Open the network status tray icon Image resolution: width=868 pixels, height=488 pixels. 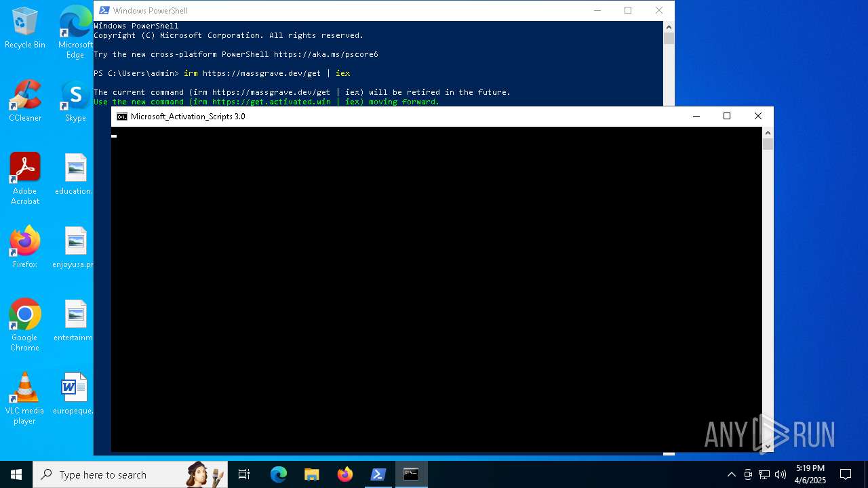pos(764,474)
